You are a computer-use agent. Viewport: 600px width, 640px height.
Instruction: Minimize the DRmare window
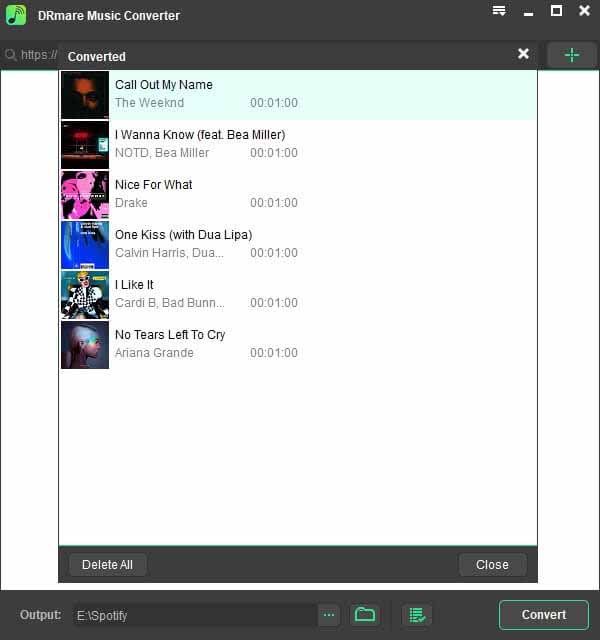click(x=529, y=14)
